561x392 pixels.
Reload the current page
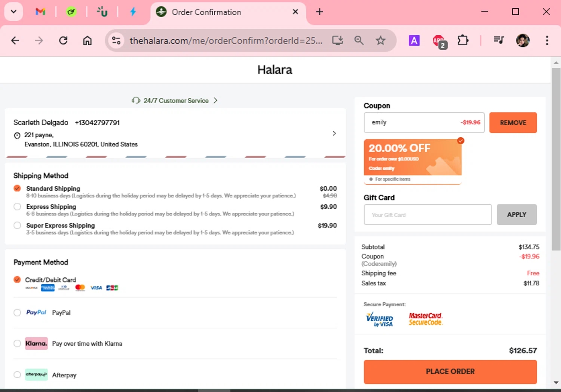click(63, 40)
